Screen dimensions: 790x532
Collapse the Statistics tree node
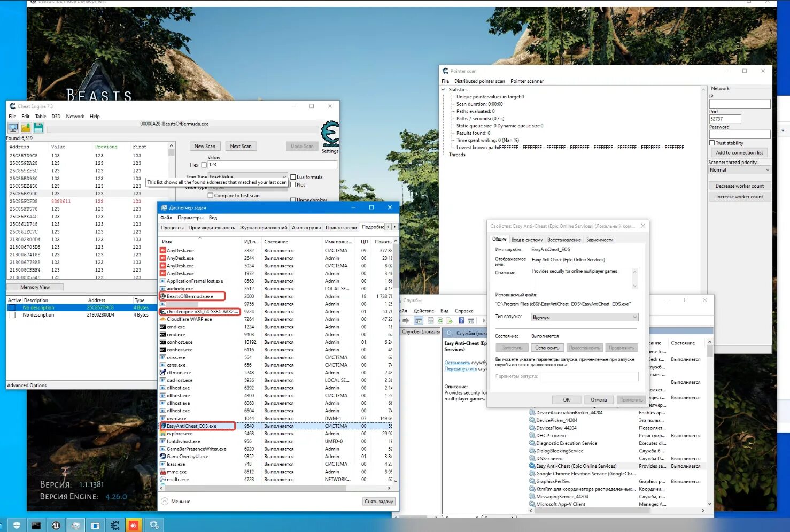pos(444,90)
